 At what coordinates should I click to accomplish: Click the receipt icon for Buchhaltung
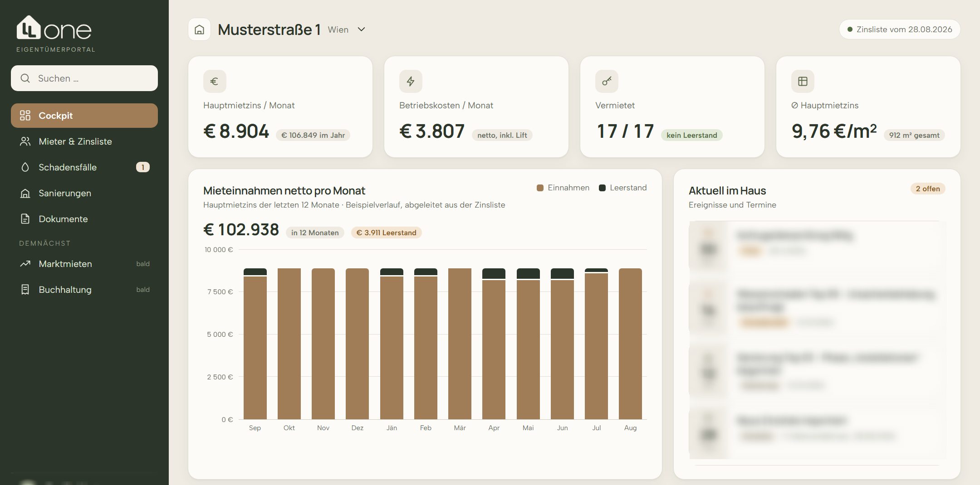point(25,290)
